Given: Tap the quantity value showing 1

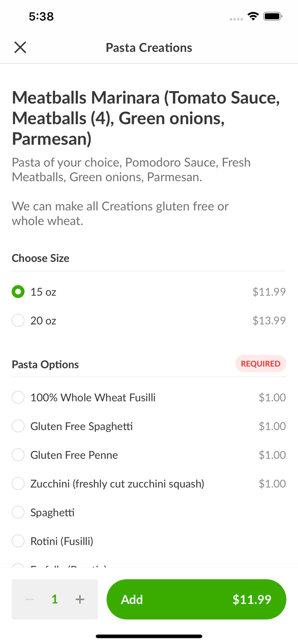Looking at the screenshot, I should [55, 599].
